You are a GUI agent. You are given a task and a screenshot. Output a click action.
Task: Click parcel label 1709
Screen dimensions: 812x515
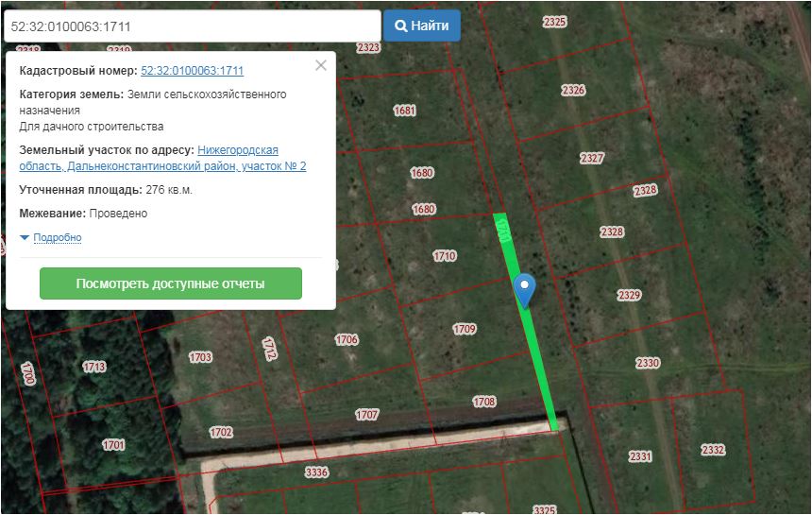pos(464,329)
